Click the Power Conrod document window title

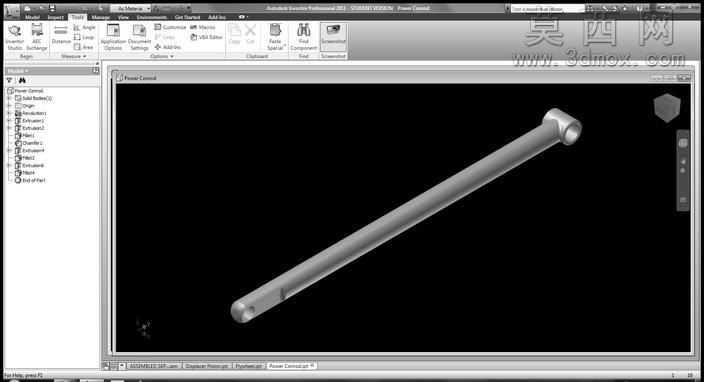point(140,78)
